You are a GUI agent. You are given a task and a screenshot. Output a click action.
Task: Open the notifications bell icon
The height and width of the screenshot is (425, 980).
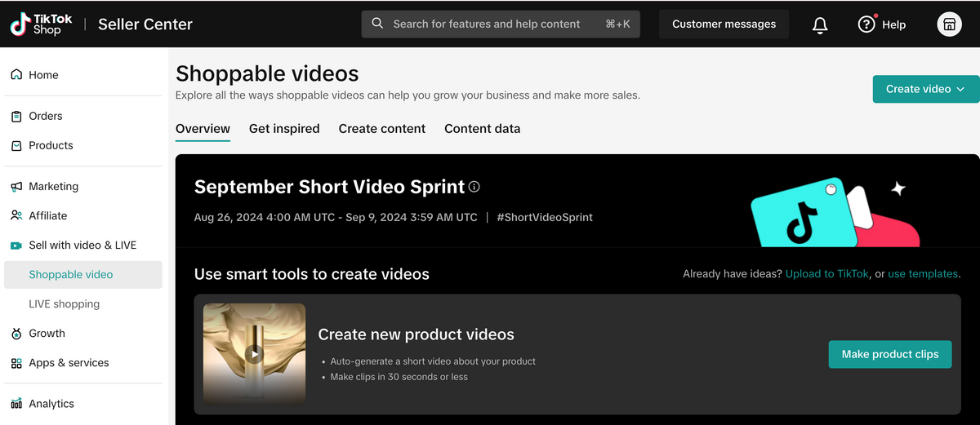pyautogui.click(x=820, y=25)
